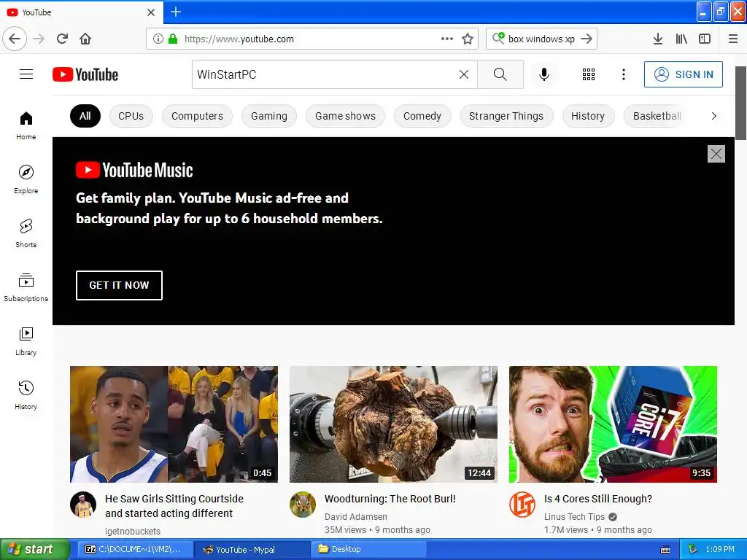Go back with browser back arrow
Viewport: 747px width, 560px height.
tap(15, 39)
